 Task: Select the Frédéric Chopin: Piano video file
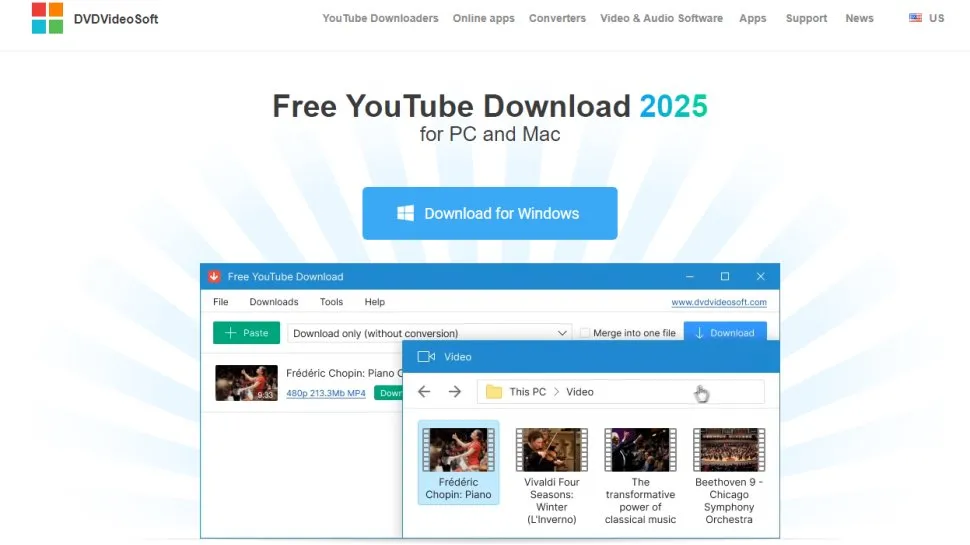click(x=458, y=463)
